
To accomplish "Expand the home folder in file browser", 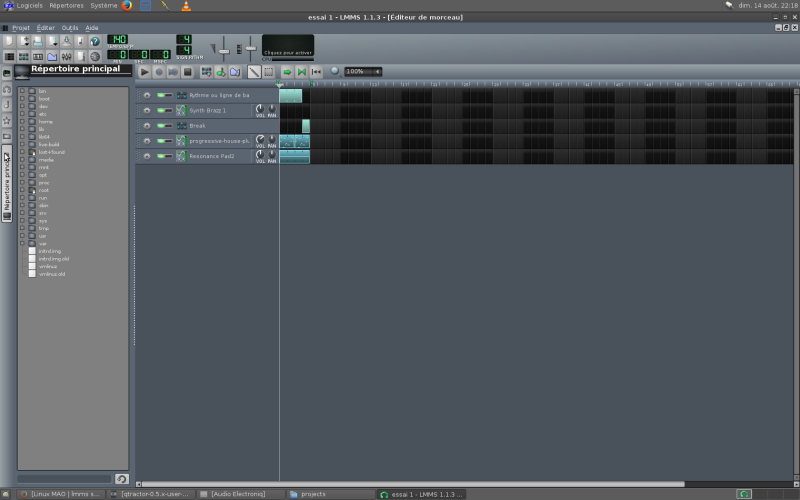I will [x=22, y=121].
